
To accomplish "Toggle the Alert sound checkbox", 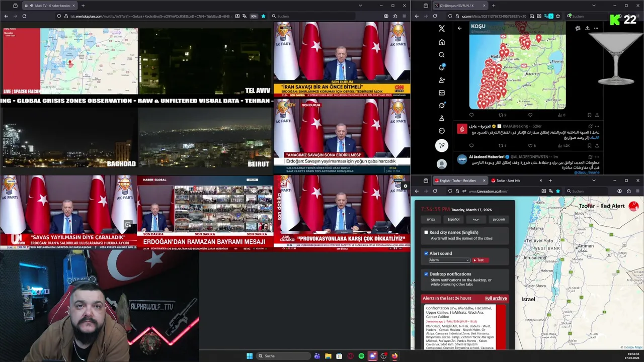I will coord(426,253).
